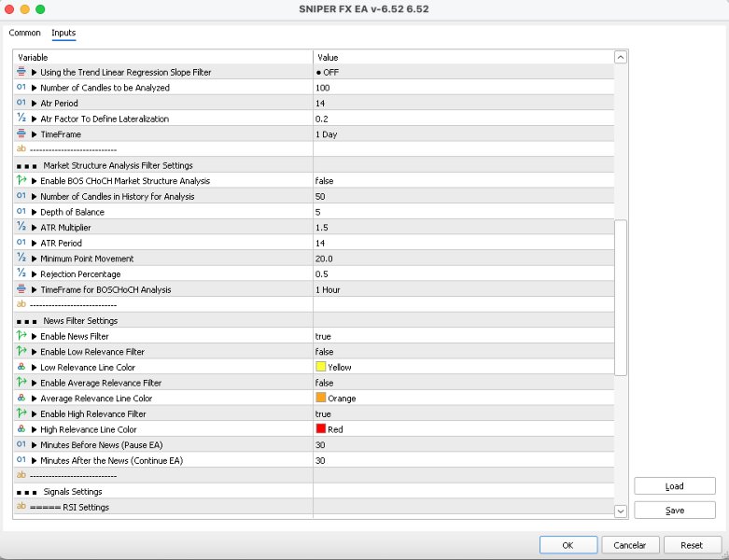Click the integer icon for Minutes Before News
The width and height of the screenshot is (729, 560).
point(21,444)
